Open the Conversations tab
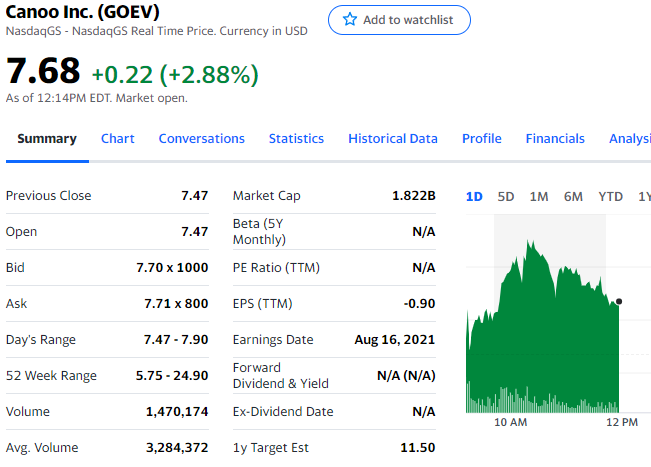The height and width of the screenshot is (467, 651). tap(201, 138)
